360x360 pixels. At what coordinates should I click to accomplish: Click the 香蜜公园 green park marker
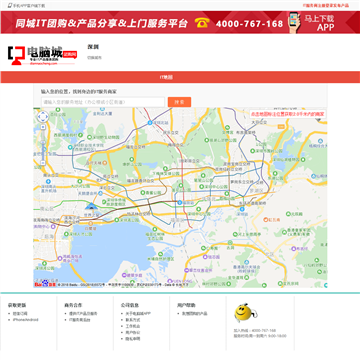click(x=143, y=193)
